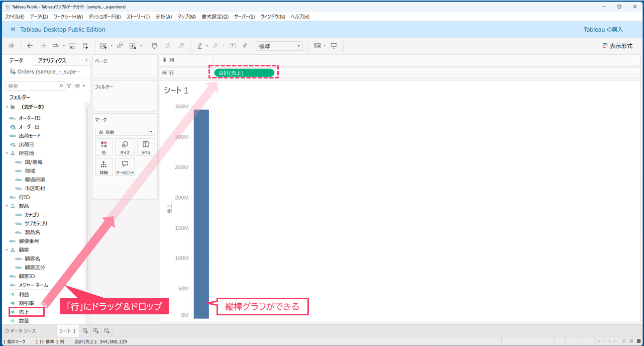Click the Tableau の購入 link
This screenshot has width=644, height=346.
pos(602,30)
